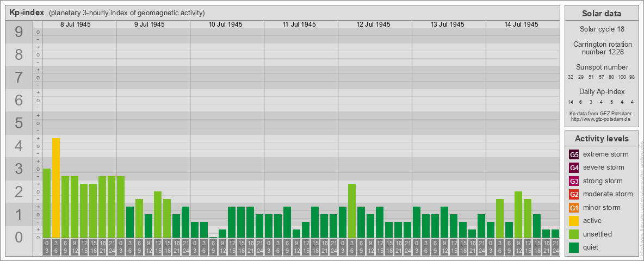Viewport: 644px width, 261px height.
Task: Click sunspot value 29
Action: 581,77
